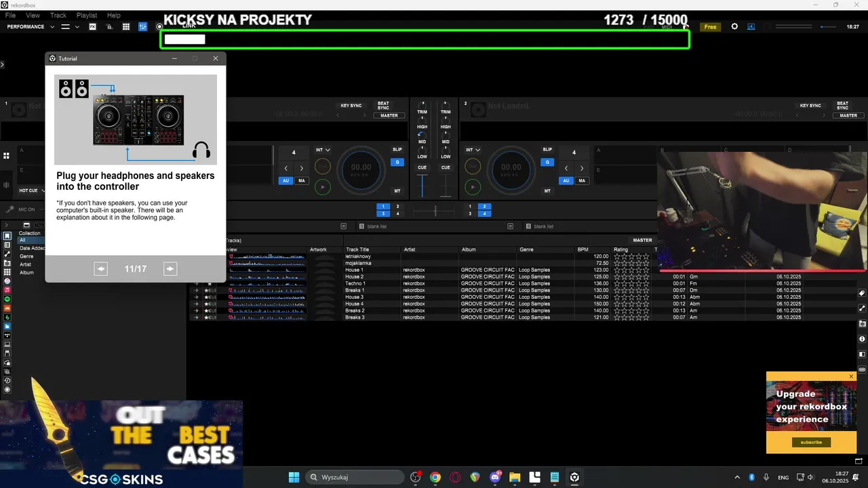Toggle KEY SYNC on deck 1
This screenshot has height=488, width=868.
point(351,106)
